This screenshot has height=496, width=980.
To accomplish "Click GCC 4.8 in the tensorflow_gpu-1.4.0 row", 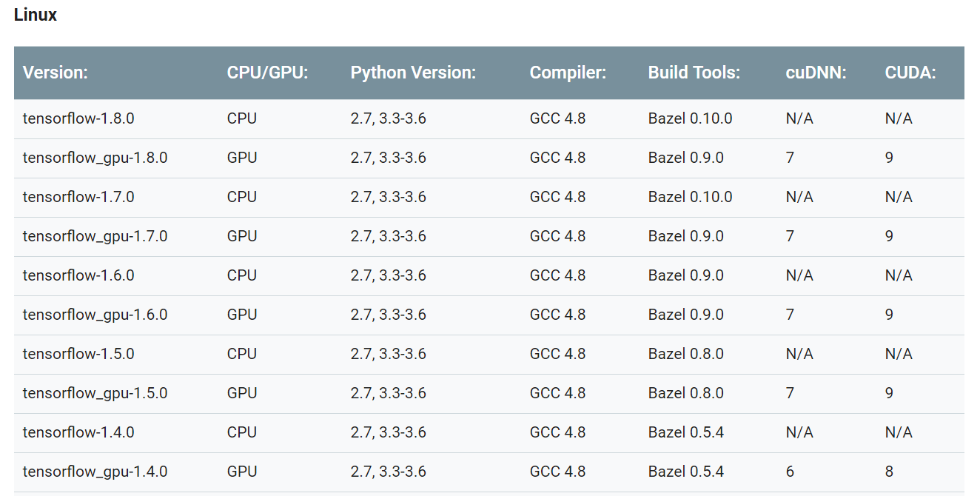I will tap(557, 472).
